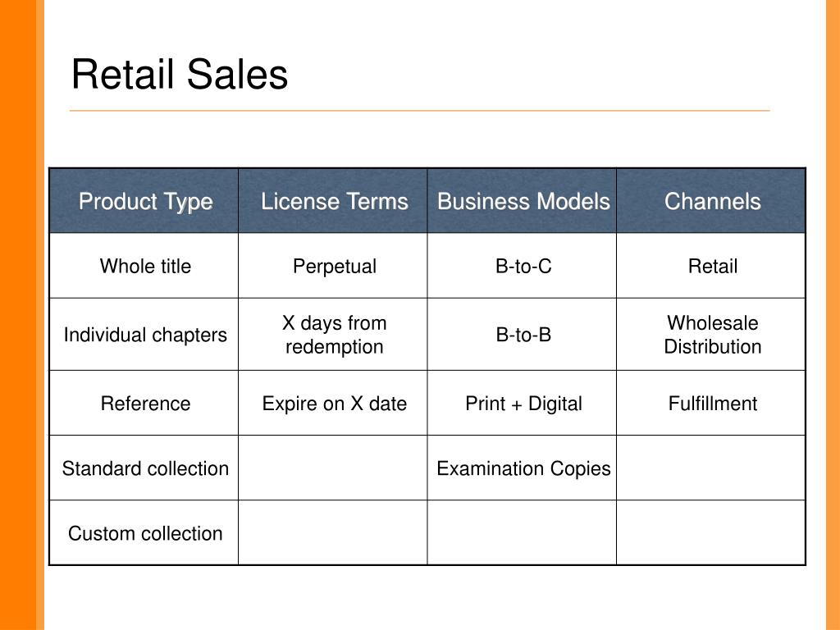
Task: Click the Channels header cell
Action: pos(711,200)
